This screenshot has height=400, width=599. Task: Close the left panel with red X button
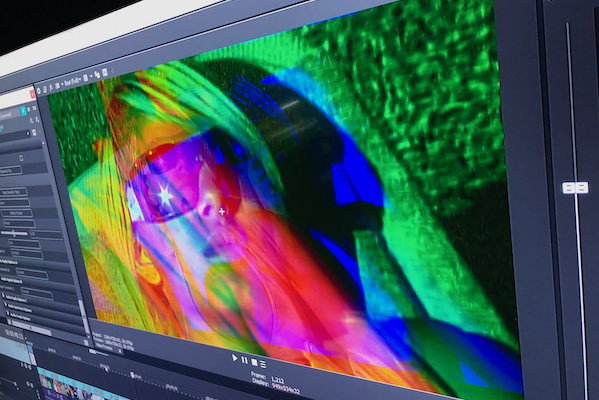(32, 94)
